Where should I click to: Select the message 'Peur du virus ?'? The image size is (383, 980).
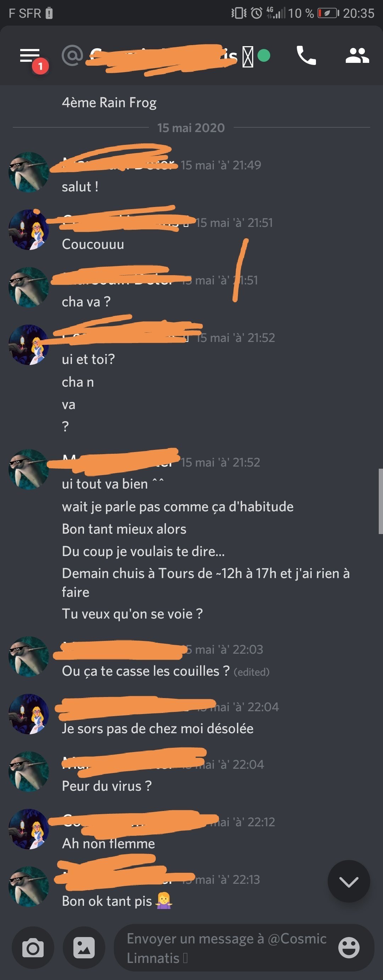click(x=107, y=786)
